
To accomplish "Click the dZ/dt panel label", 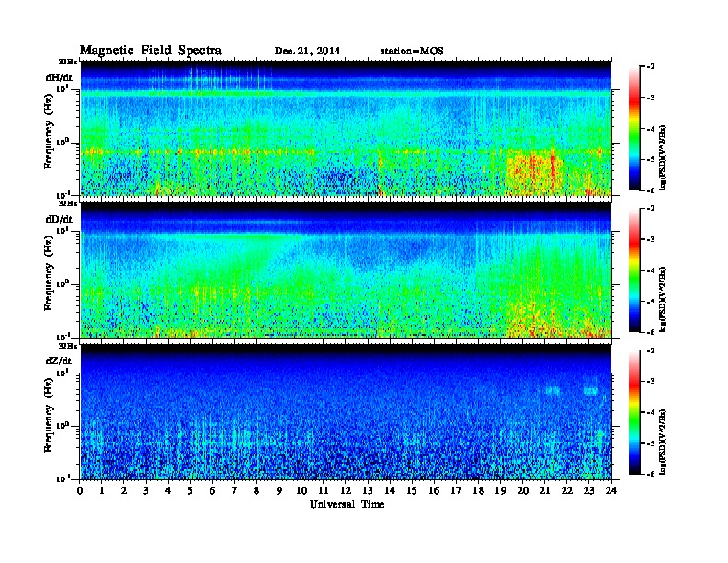I will [x=59, y=361].
